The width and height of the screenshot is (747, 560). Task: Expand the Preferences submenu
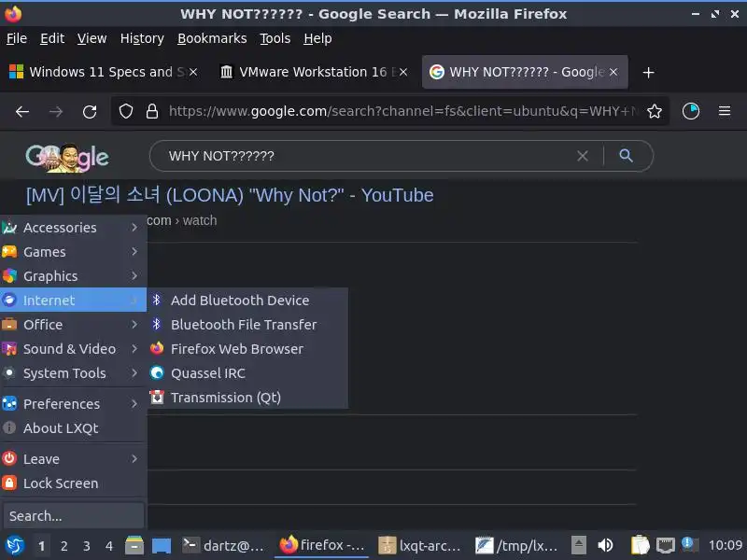[x=74, y=404]
